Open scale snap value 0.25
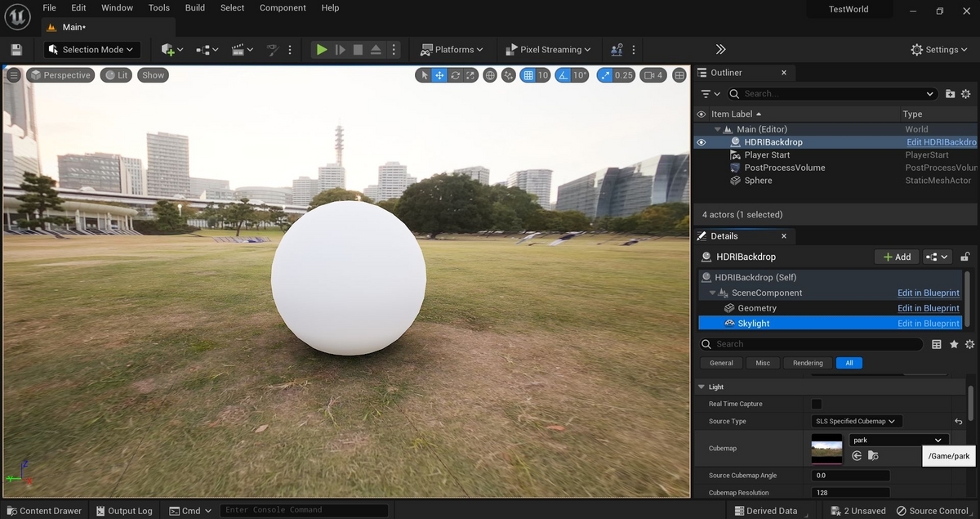Viewport: 980px width, 519px height. click(624, 75)
